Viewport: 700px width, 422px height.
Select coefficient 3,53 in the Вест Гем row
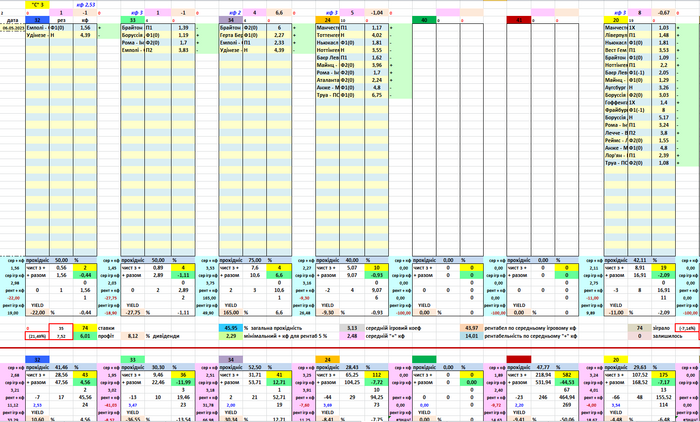[x=663, y=50]
